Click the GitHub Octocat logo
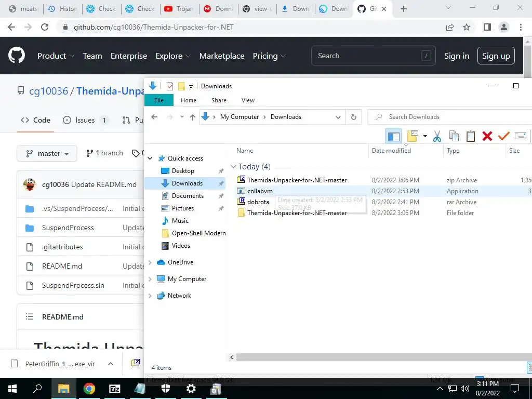532x399 pixels. tap(16, 56)
